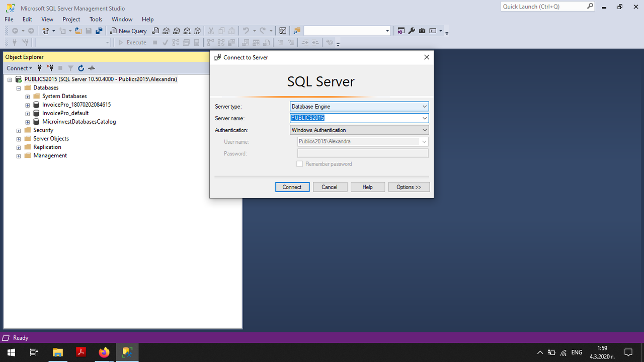Open an Analysis Services XMLA query
Viewport: 644px width, 362px height.
(x=187, y=31)
